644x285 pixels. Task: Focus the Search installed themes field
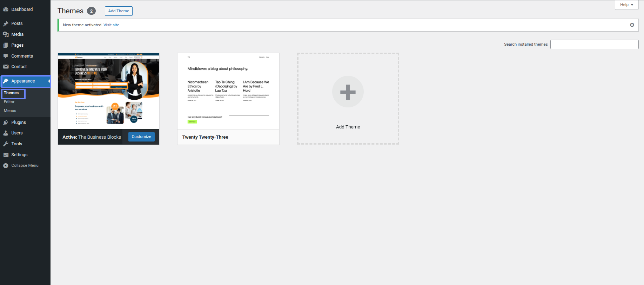[x=594, y=45]
